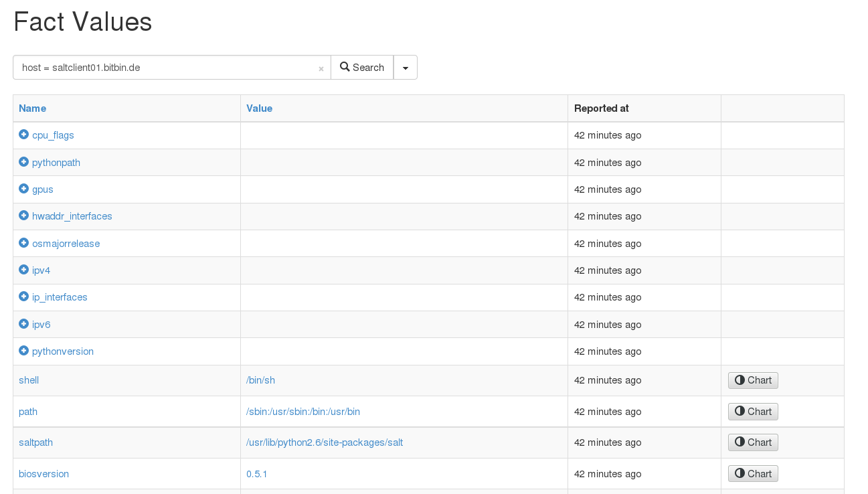This screenshot has height=494, width=868.
Task: Clear the search field with x icon
Action: [x=321, y=68]
